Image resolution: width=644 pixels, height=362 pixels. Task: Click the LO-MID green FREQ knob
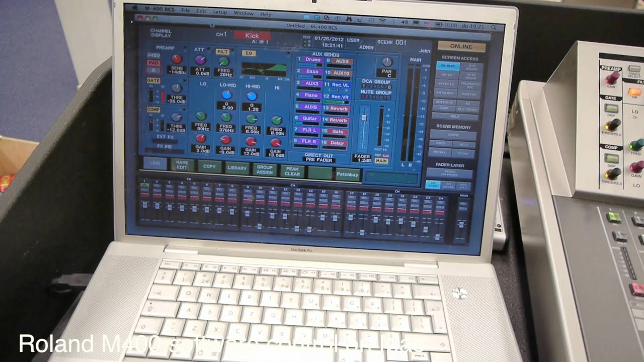tap(226, 117)
